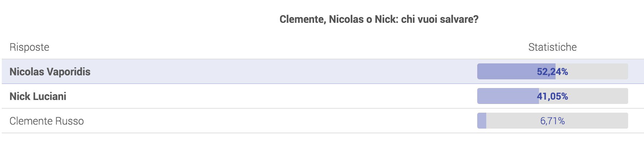Viewport: 644px width, 142px height.
Task: Click the filled part of Nick Luciani bar
Action: tap(505, 96)
